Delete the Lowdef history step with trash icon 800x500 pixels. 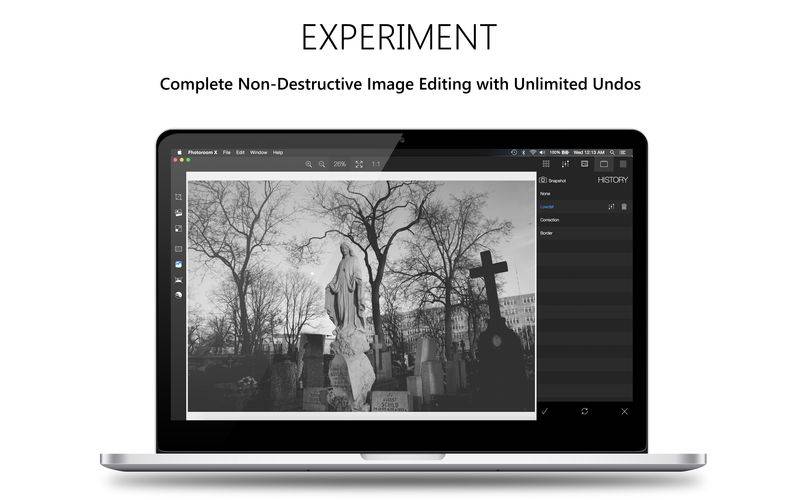tap(624, 207)
